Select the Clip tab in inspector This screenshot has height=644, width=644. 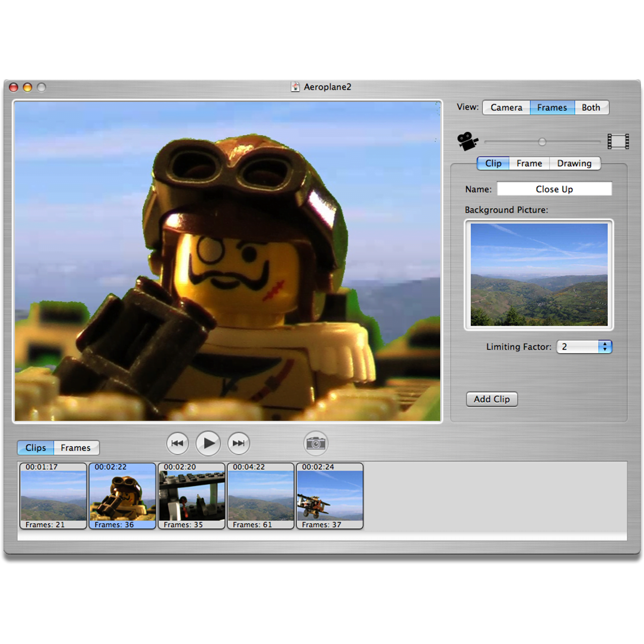tap(493, 164)
